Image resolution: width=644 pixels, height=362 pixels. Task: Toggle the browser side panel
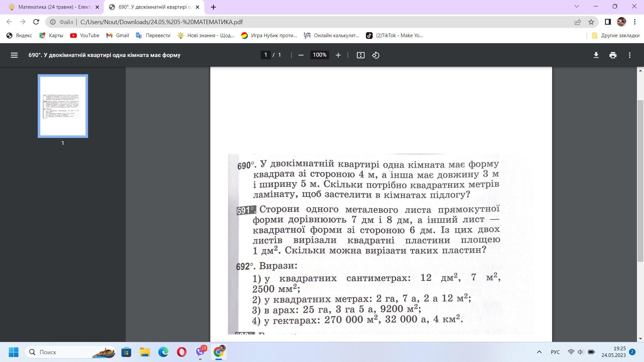tap(607, 22)
